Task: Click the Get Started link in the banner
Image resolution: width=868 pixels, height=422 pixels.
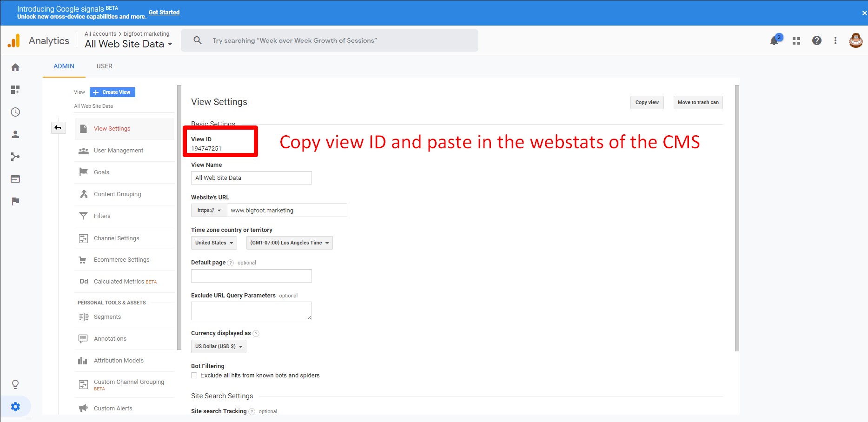Action: pyautogui.click(x=164, y=12)
